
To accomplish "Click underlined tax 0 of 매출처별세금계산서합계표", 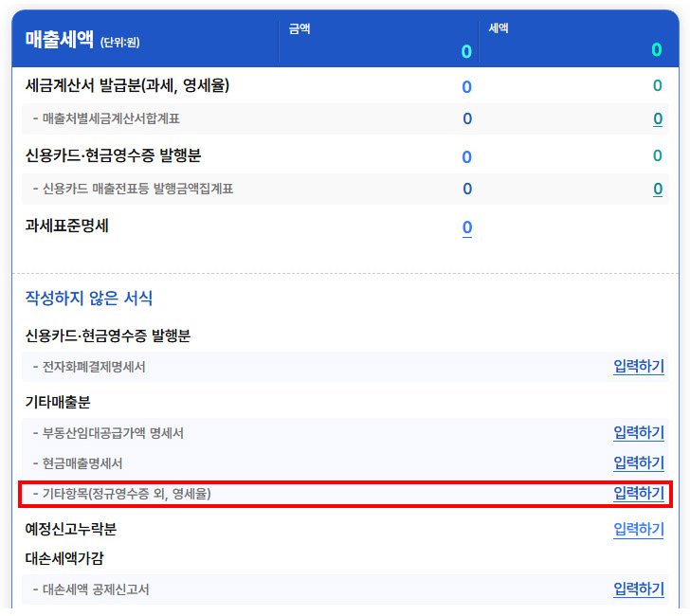I will point(658,118).
